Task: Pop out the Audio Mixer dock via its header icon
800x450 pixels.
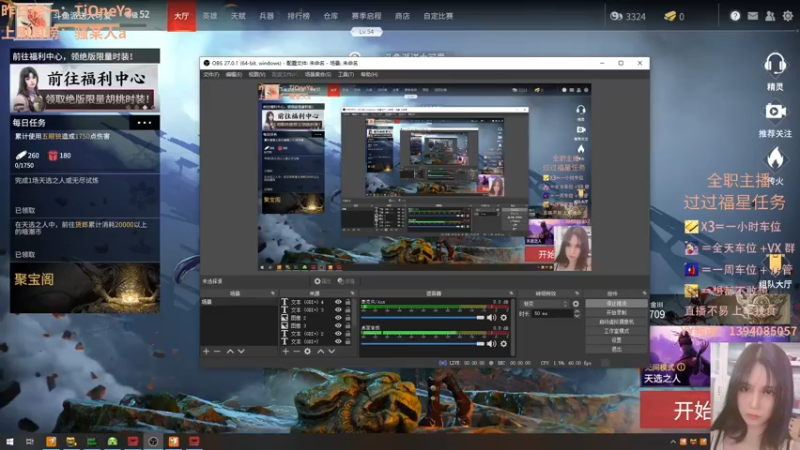Action: (511, 293)
